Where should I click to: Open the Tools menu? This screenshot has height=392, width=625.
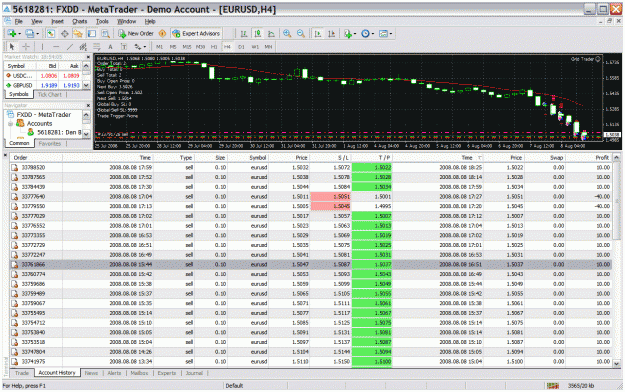click(x=102, y=21)
